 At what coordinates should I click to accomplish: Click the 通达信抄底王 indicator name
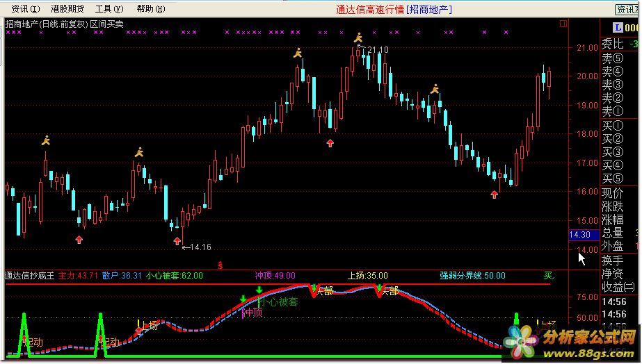pos(29,276)
